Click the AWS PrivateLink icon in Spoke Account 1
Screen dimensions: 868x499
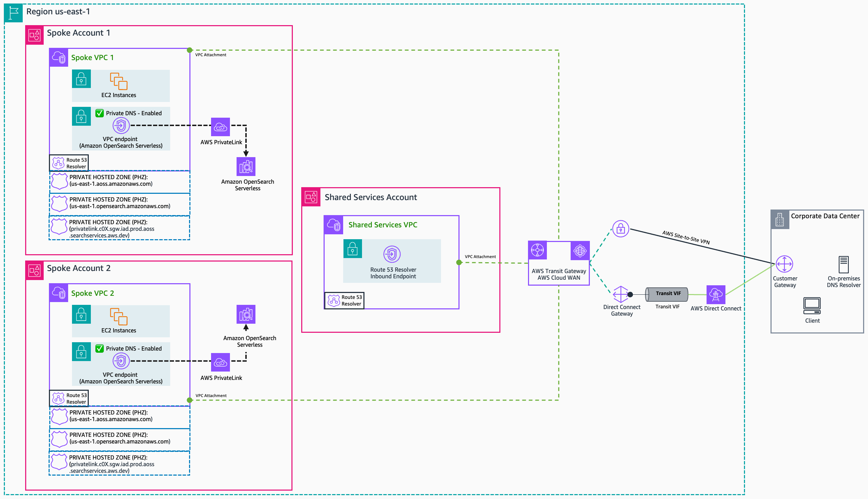coord(220,127)
